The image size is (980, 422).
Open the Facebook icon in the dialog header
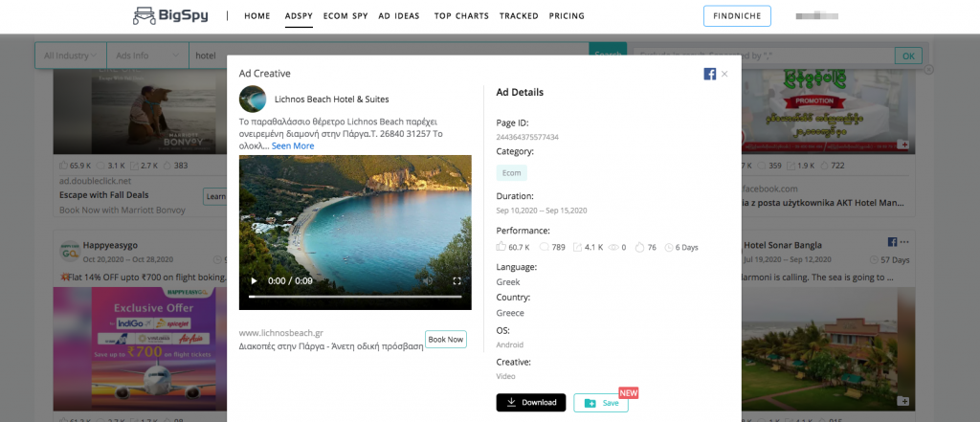pos(709,74)
